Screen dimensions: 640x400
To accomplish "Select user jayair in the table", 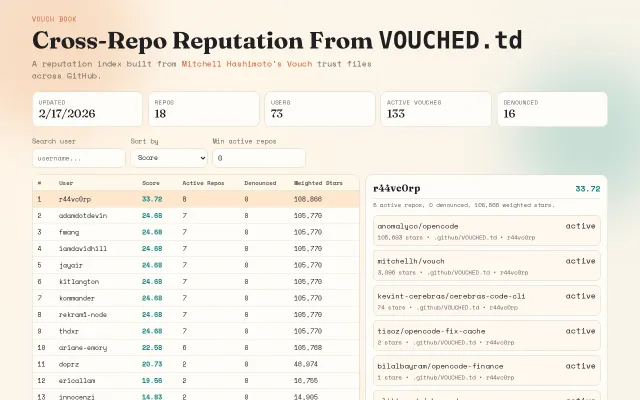I will [71, 265].
